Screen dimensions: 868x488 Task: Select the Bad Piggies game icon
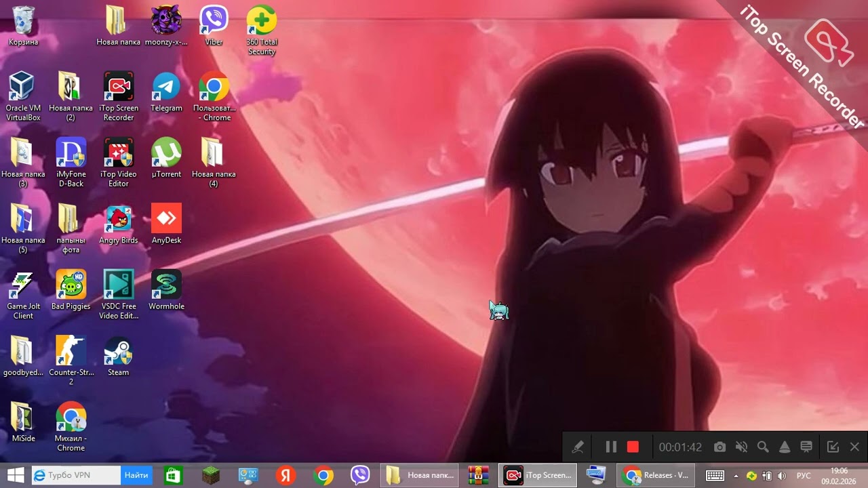point(71,290)
